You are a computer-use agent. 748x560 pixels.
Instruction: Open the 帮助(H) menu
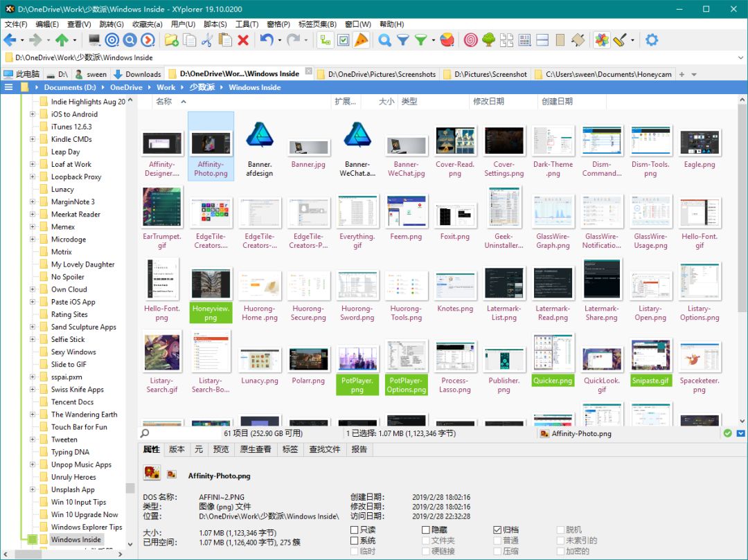(x=391, y=24)
